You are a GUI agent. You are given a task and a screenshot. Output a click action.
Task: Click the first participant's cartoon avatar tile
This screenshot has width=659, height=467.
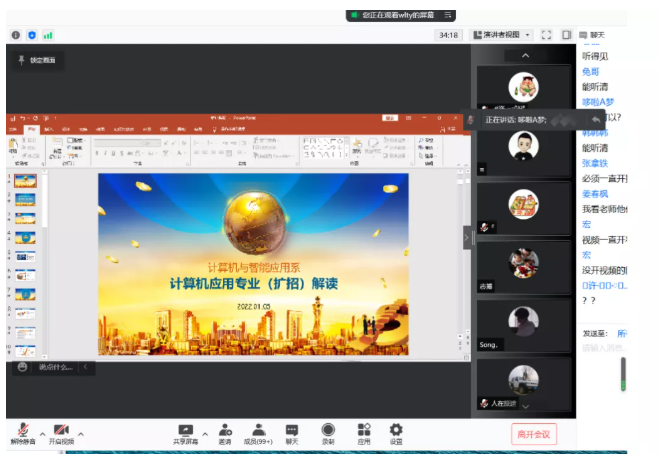pos(524,87)
